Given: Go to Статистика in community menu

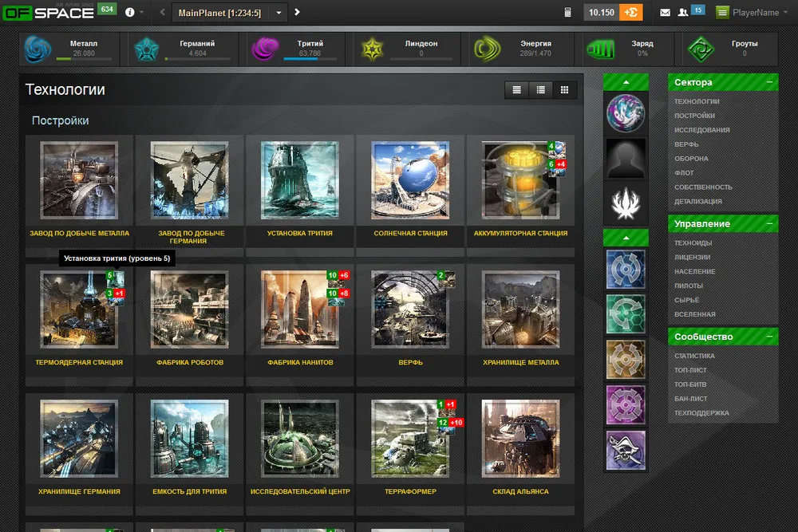Looking at the screenshot, I should click(694, 356).
